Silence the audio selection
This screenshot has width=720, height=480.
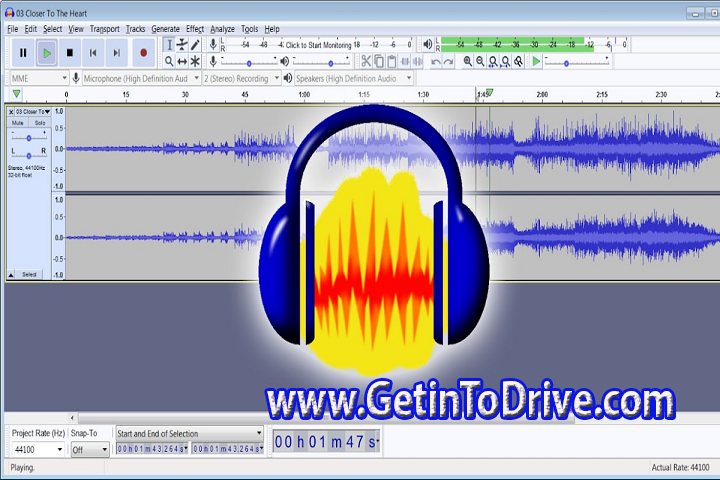coord(417,61)
